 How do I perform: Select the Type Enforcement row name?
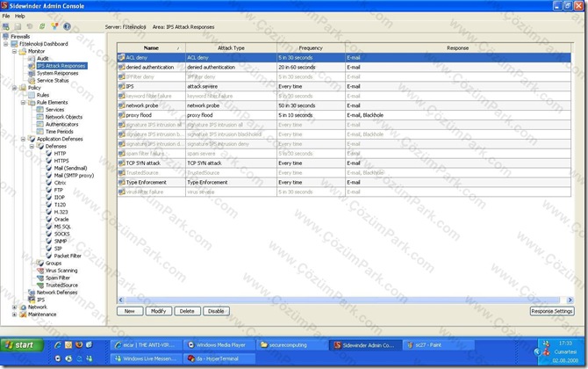146,183
